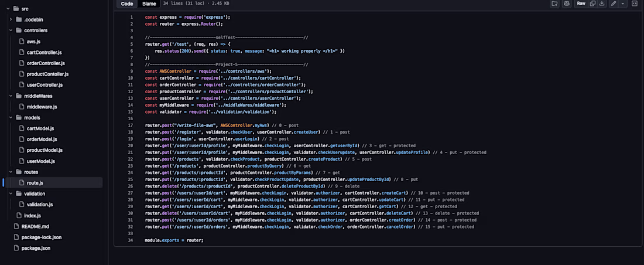Viewport: 644px width, 265px height.
Task: View the Raw file
Action: click(x=581, y=4)
